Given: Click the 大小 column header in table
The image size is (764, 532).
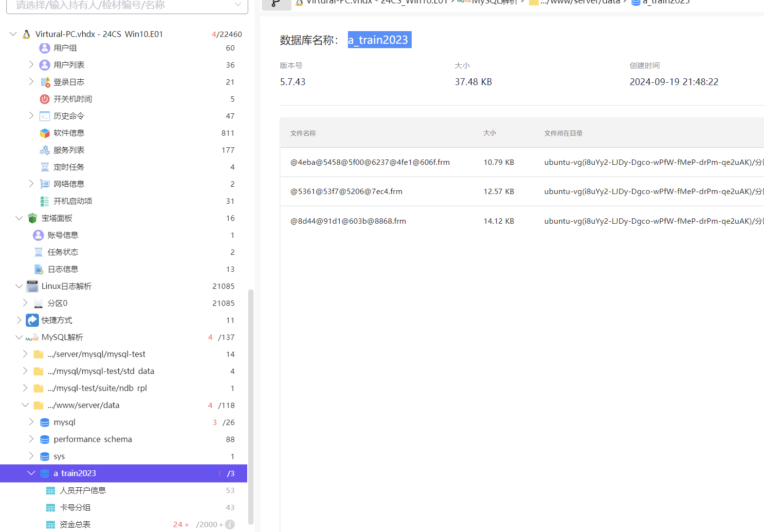Looking at the screenshot, I should point(490,133).
